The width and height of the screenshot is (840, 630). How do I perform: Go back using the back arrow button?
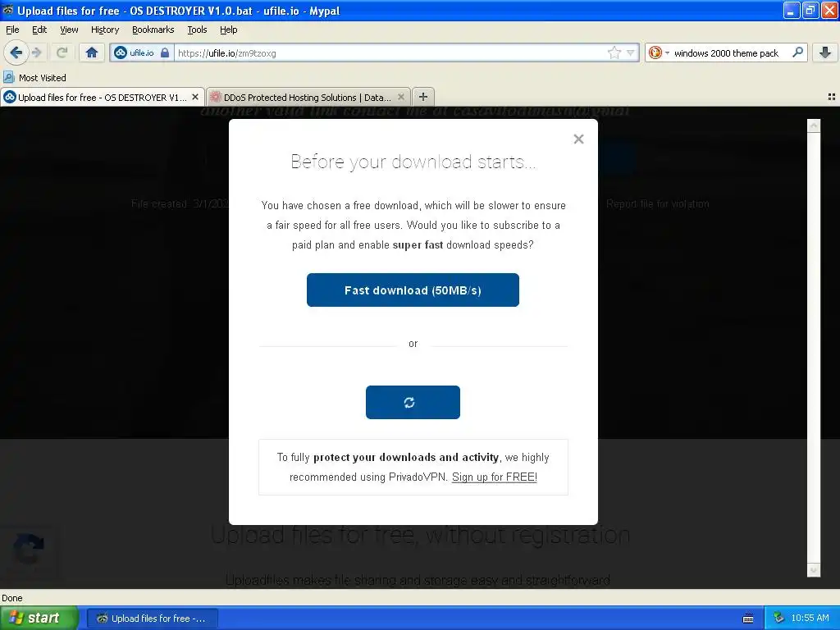tap(16, 52)
